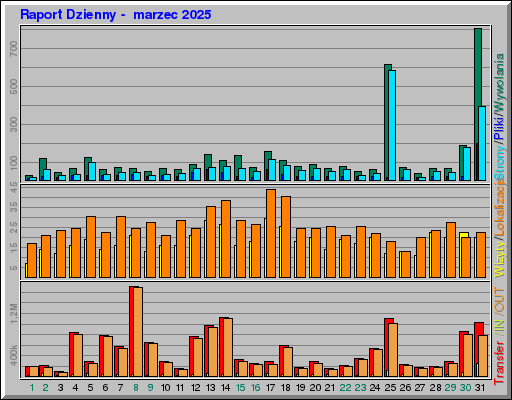Click the 1,2M value on the transfer y-axis
This screenshot has width=512, height=400.
(x=14, y=313)
